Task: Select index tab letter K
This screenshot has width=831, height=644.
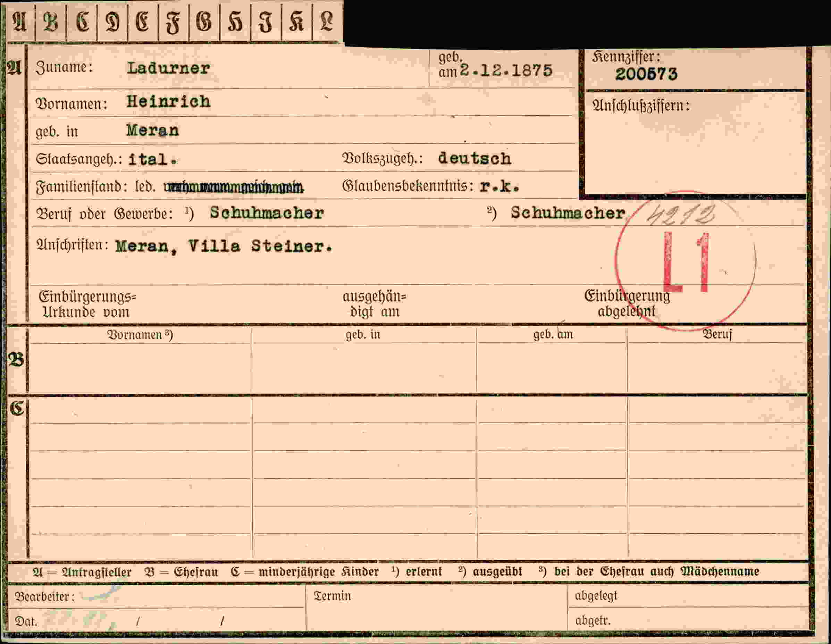Action: [x=296, y=21]
